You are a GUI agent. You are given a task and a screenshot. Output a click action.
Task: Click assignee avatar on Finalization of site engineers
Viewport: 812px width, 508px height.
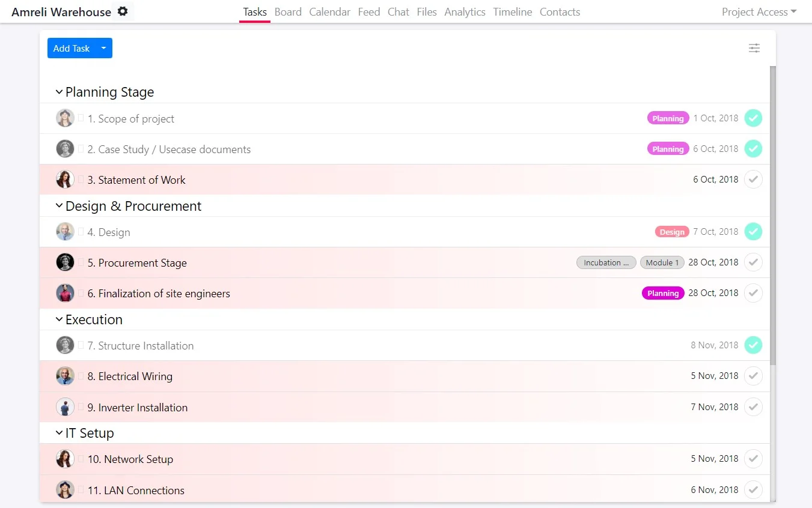65,293
